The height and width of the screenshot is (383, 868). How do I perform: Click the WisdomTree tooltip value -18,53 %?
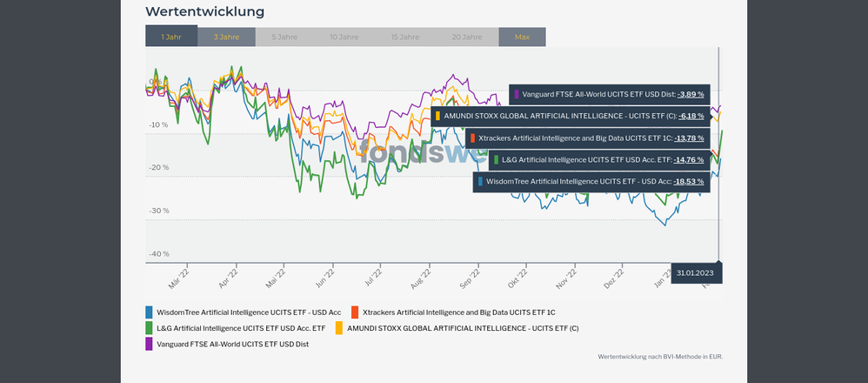pyautogui.click(x=690, y=182)
